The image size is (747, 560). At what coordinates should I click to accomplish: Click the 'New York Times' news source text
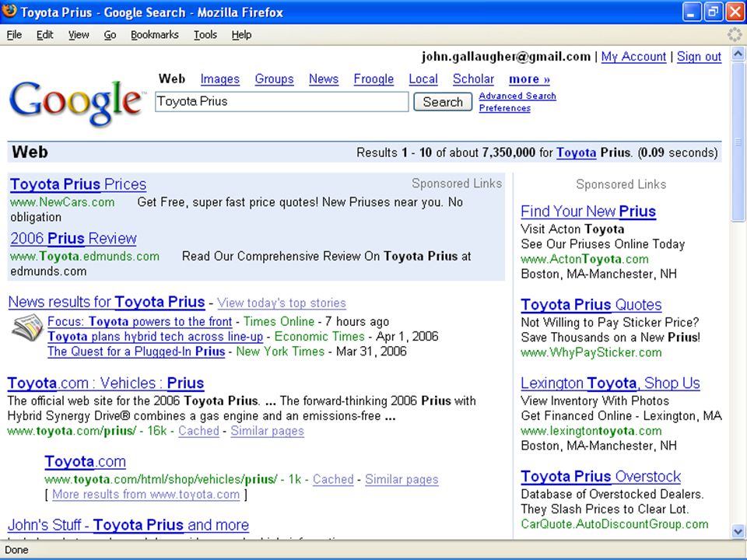click(x=280, y=352)
